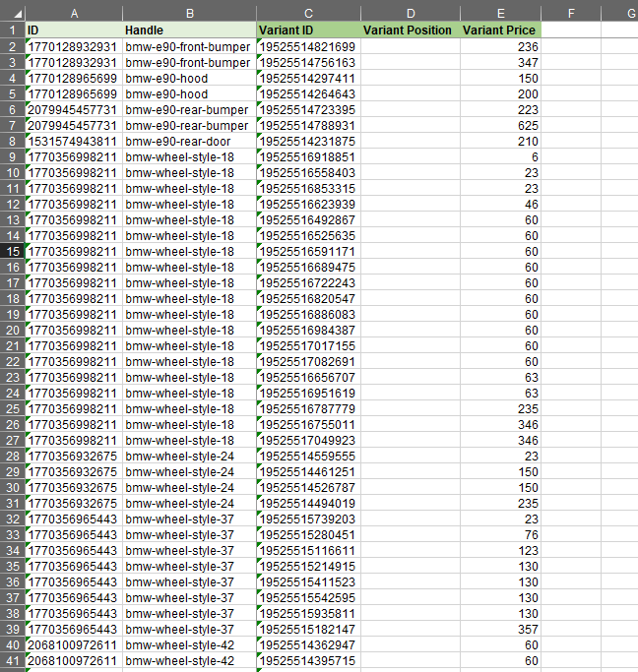Select Variant ID cell 19525514297411
This screenshot has width=638, height=672.
point(309,79)
